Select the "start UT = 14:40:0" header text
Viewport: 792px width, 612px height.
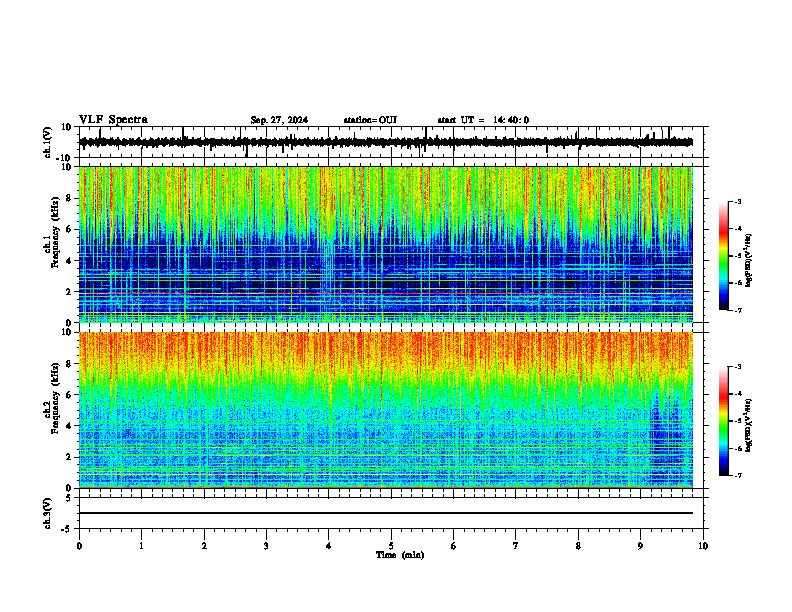[x=483, y=120]
